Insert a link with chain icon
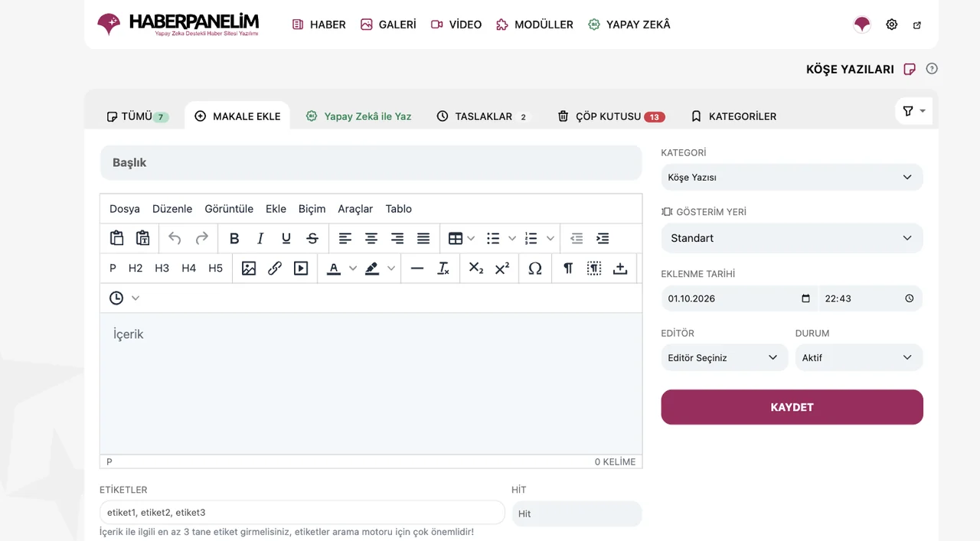Viewport: 980px width, 541px height. [x=275, y=268]
